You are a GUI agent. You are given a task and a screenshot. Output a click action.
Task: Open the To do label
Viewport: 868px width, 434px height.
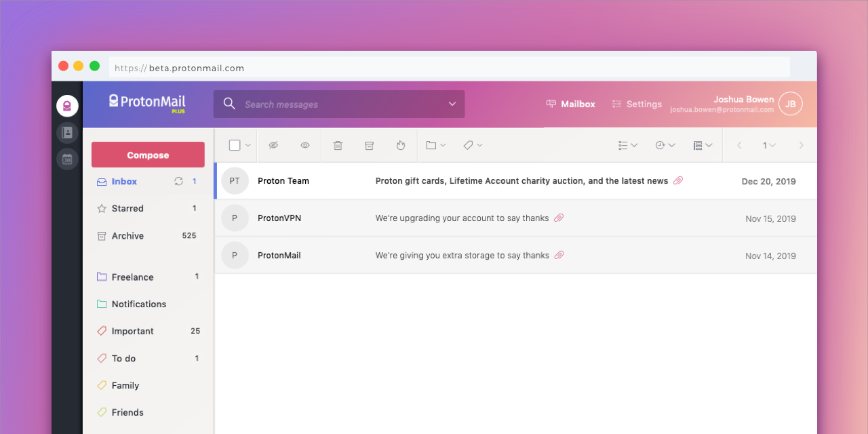pos(123,358)
